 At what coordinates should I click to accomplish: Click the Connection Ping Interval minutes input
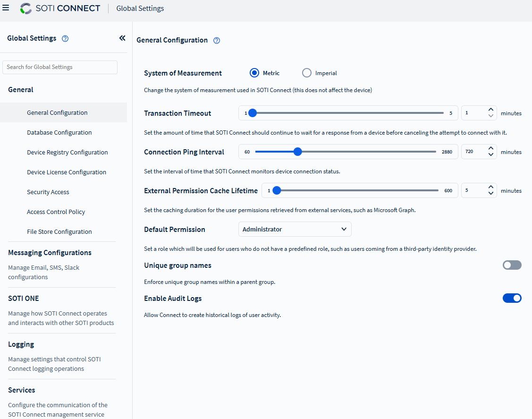475,152
